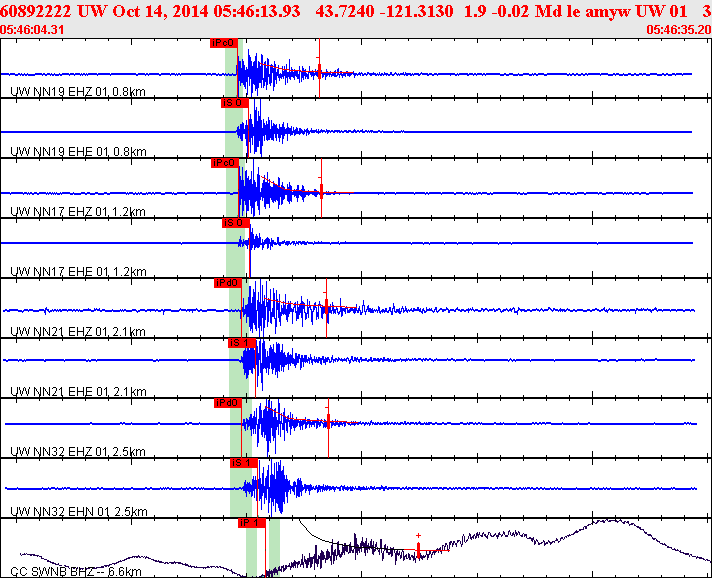
Task: Click the channel label UW NN17 EHE 01 1.2km
Action: 78,272
